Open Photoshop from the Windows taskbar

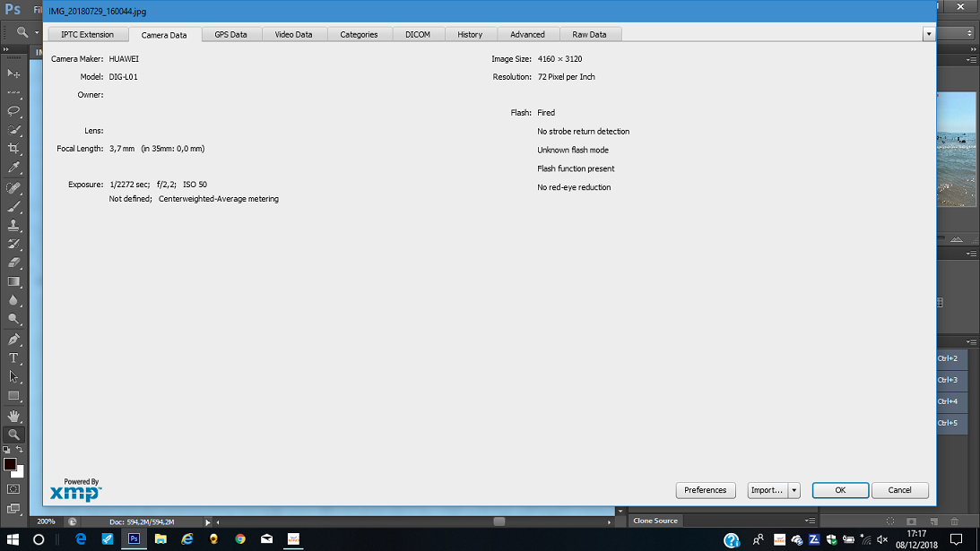pyautogui.click(x=134, y=538)
